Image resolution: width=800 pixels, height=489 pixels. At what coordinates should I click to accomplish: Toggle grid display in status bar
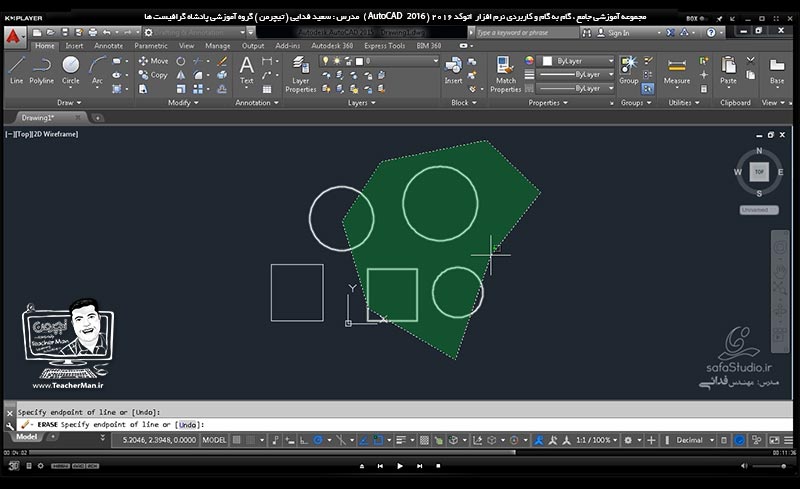tap(237, 440)
